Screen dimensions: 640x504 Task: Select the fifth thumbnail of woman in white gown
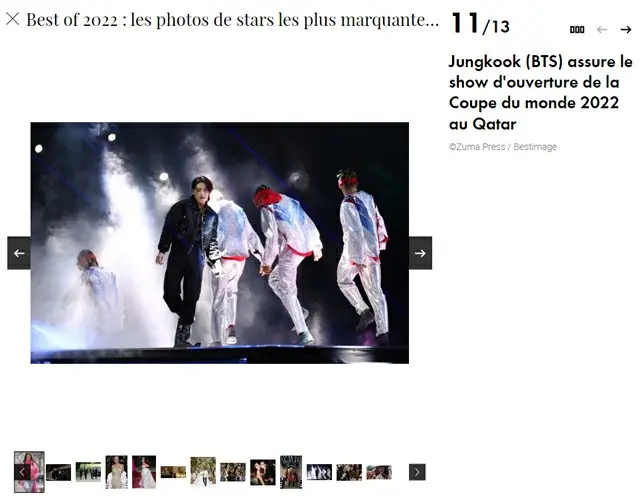(x=144, y=472)
